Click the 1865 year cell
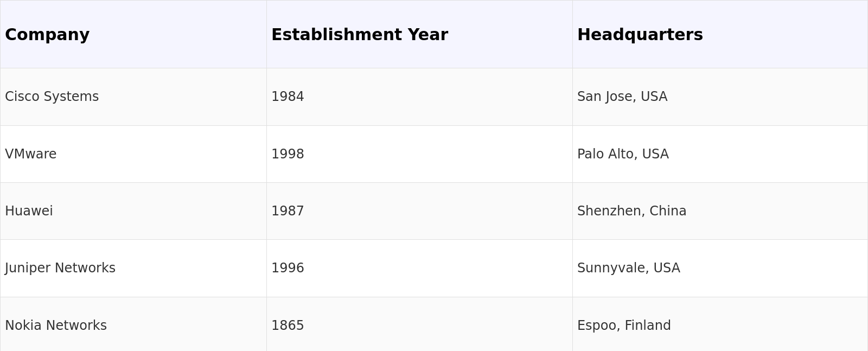This screenshot has width=868, height=351. coord(288,326)
